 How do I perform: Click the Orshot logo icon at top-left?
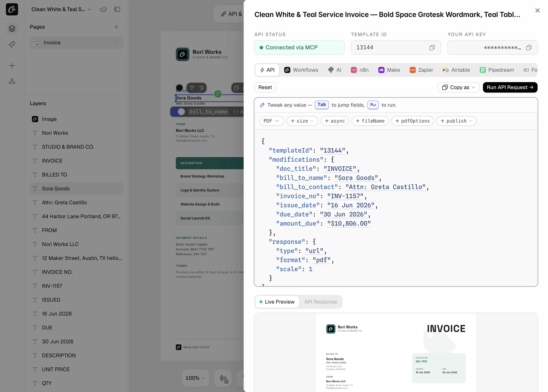12,9
